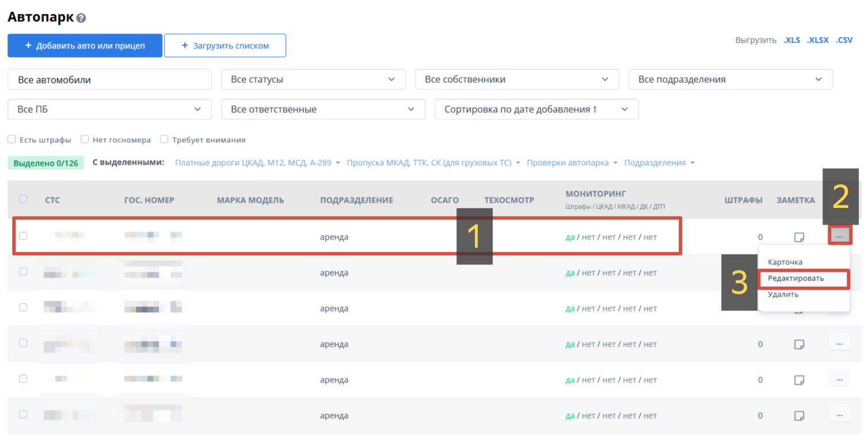Choose Удалить from the context menu
The width and height of the screenshot is (868, 436).
point(783,294)
